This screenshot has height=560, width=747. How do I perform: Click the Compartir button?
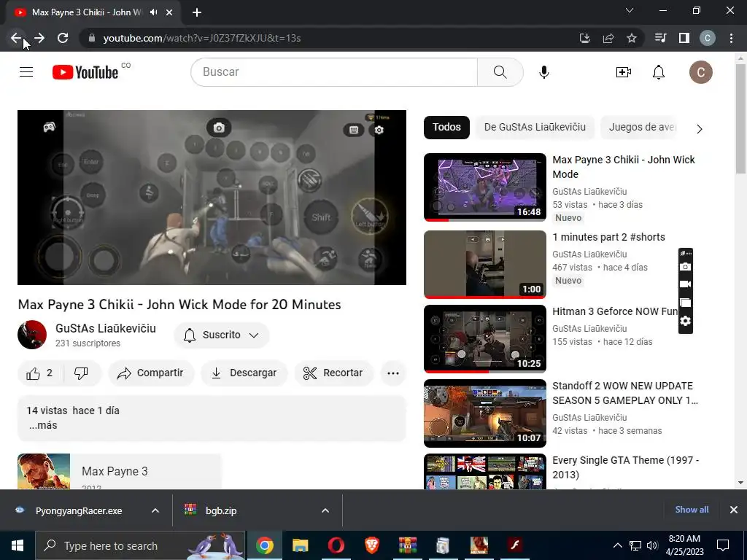click(151, 373)
